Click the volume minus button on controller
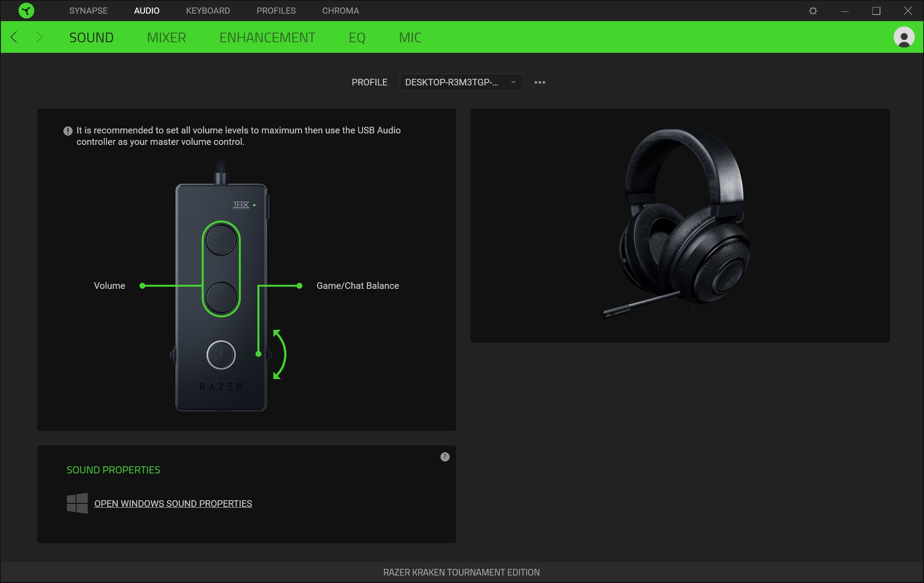 221,297
